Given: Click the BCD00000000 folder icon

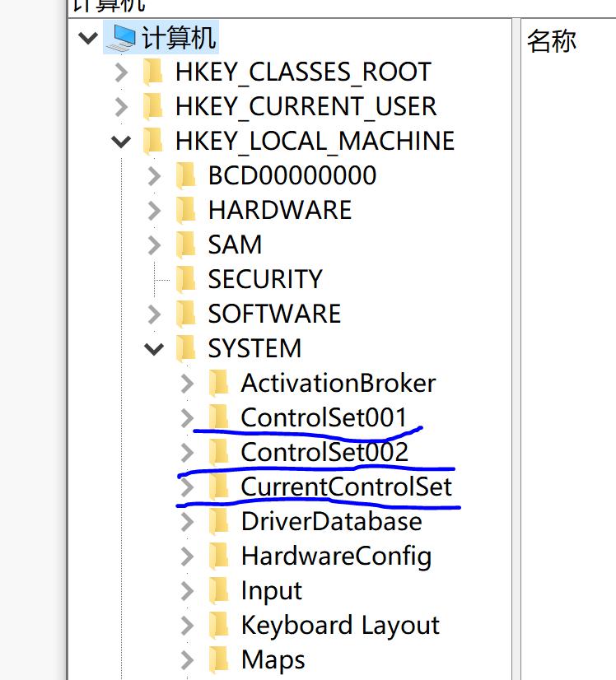Looking at the screenshot, I should 186,175.
